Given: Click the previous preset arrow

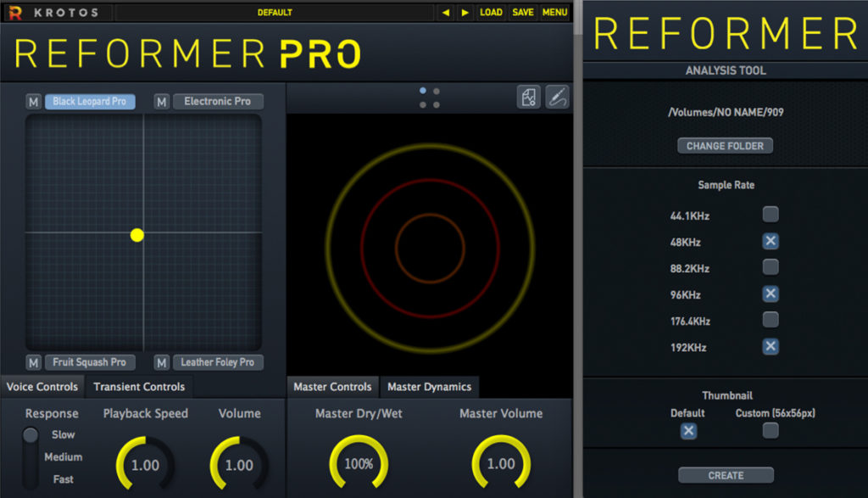Looking at the screenshot, I should tap(447, 12).
